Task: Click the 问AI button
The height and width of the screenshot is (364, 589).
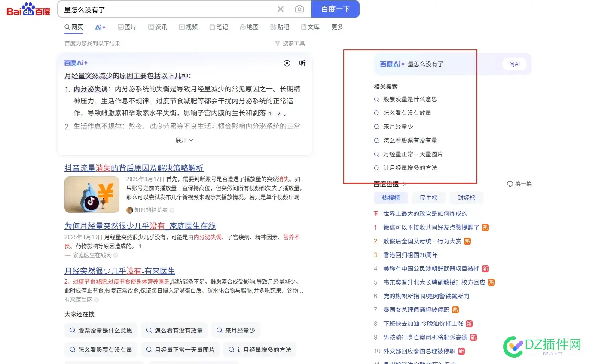Action: pos(514,64)
